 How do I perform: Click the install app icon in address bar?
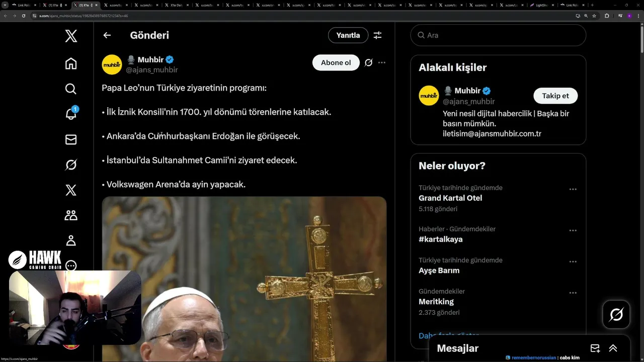[578, 16]
